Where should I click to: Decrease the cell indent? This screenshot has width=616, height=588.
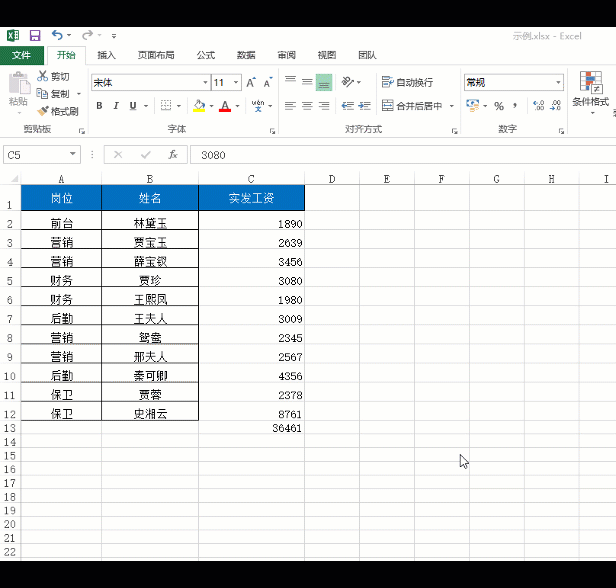[x=348, y=106]
